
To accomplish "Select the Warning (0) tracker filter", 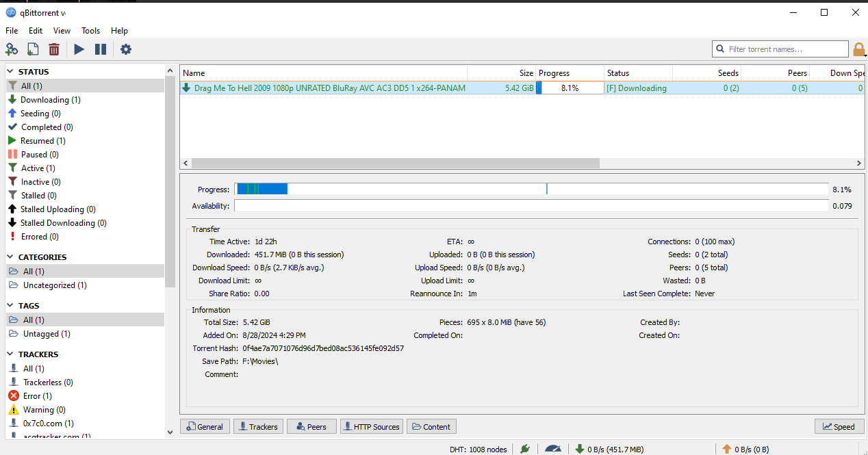I will pos(86,409).
